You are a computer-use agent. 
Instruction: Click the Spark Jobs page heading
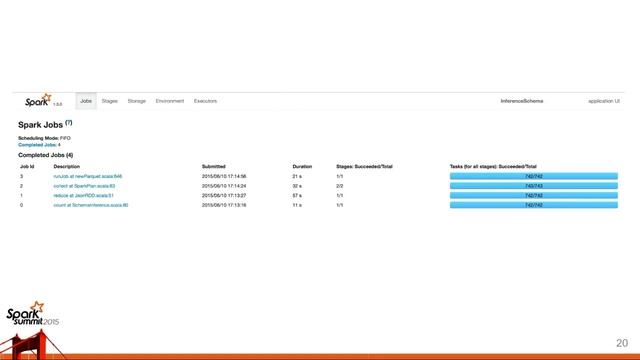tap(40, 125)
